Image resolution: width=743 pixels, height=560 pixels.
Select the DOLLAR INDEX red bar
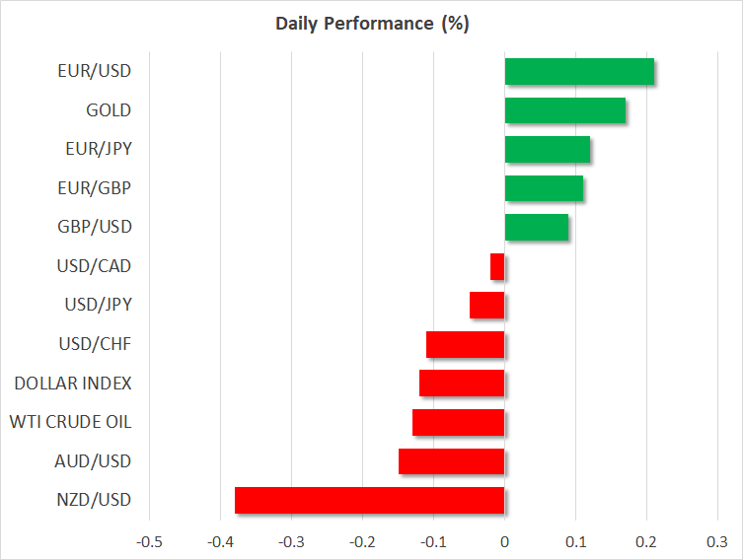pos(462,384)
